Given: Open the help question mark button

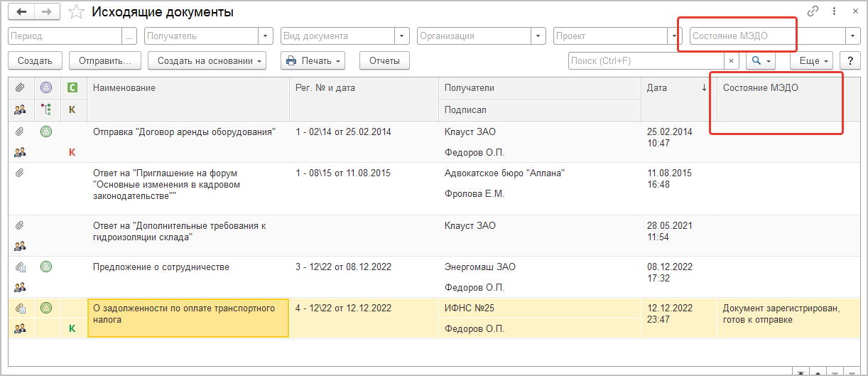Looking at the screenshot, I should 850,61.
